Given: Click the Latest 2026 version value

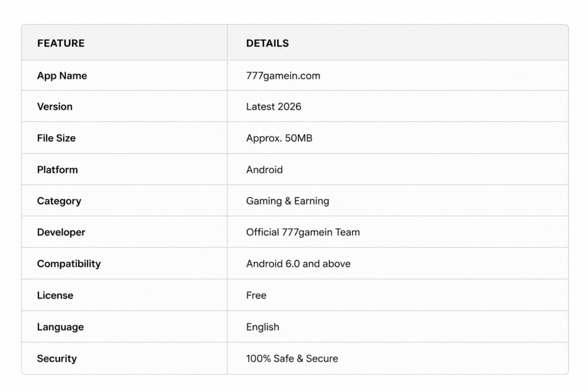Looking at the screenshot, I should 273,107.
